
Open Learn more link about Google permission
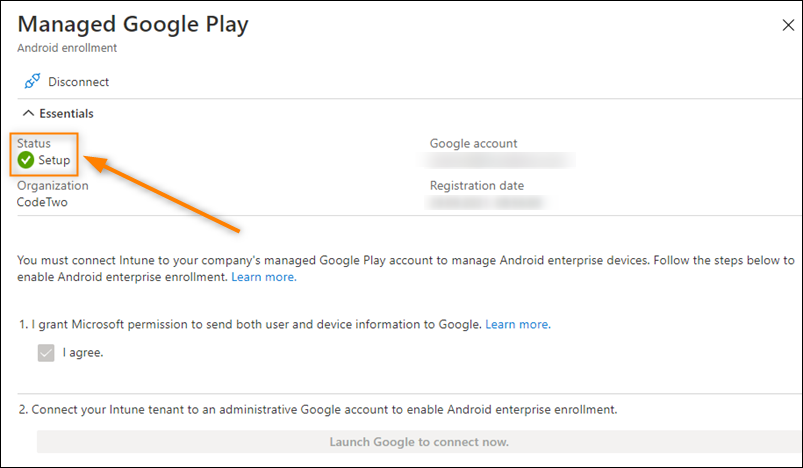click(518, 325)
